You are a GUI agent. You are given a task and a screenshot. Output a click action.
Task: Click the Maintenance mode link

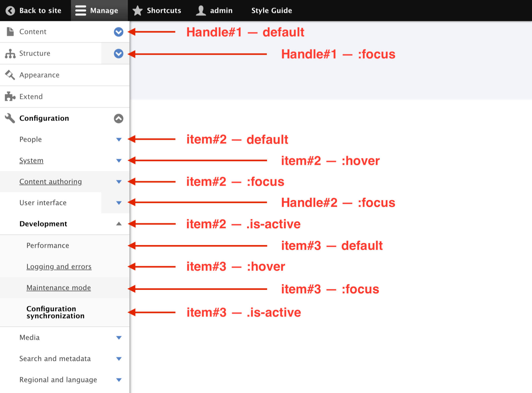tap(59, 288)
